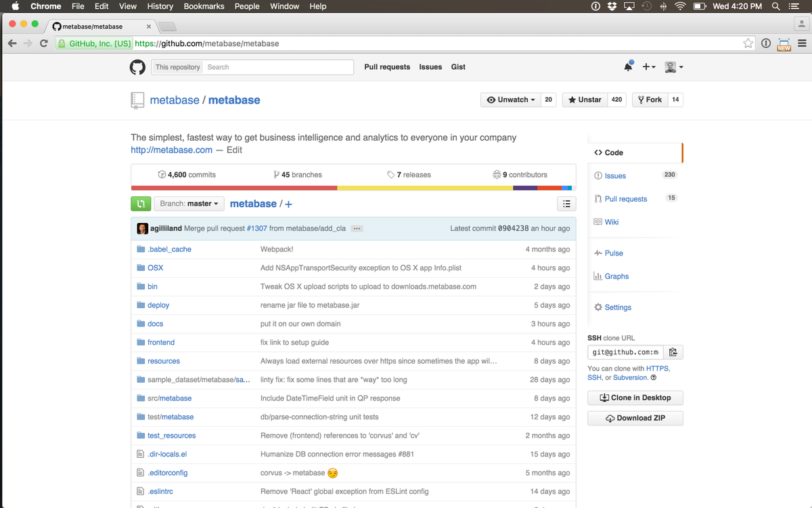
Task: Select the Code tab in sidebar
Action: pyautogui.click(x=635, y=153)
